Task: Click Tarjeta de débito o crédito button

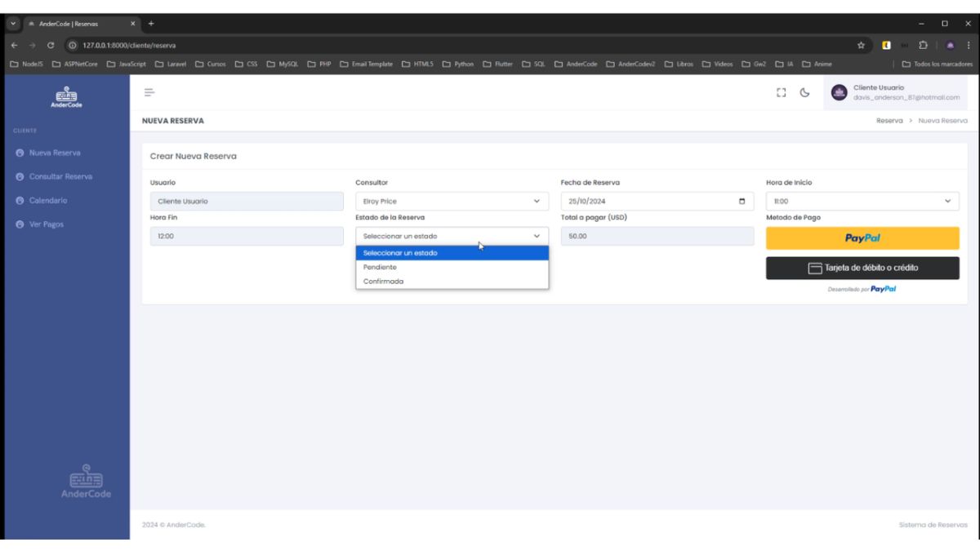Action: click(x=862, y=268)
